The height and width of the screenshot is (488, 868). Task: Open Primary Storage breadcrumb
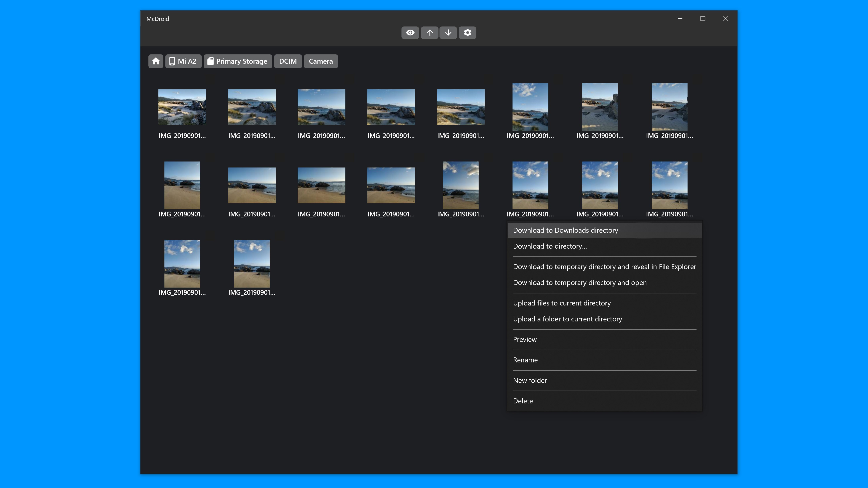tap(238, 61)
